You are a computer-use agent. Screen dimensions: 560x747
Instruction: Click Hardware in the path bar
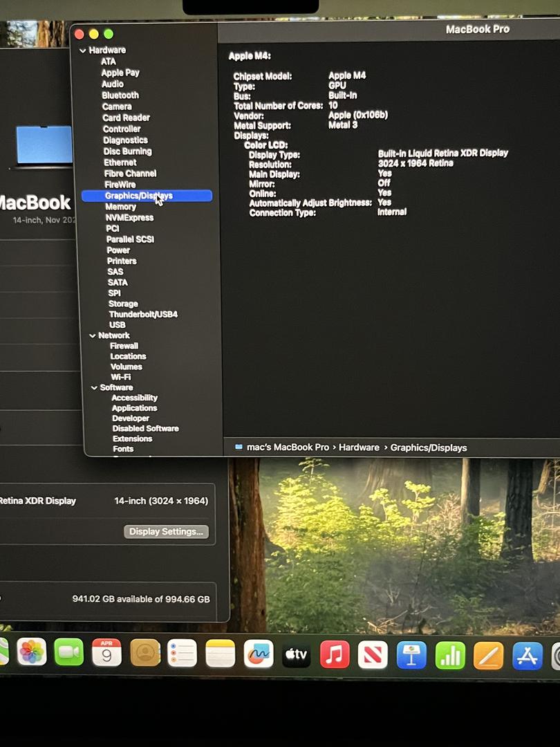359,448
